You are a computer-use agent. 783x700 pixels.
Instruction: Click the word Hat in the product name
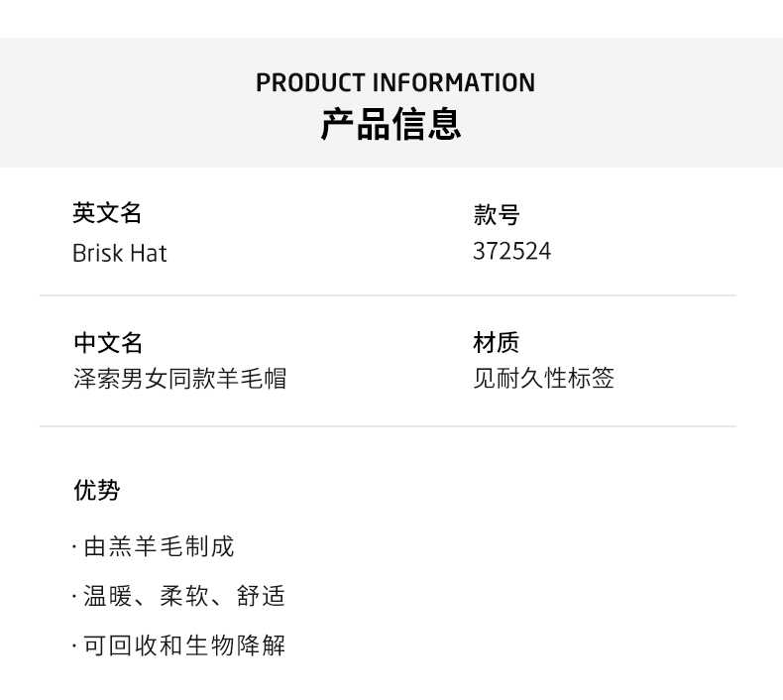pos(148,253)
